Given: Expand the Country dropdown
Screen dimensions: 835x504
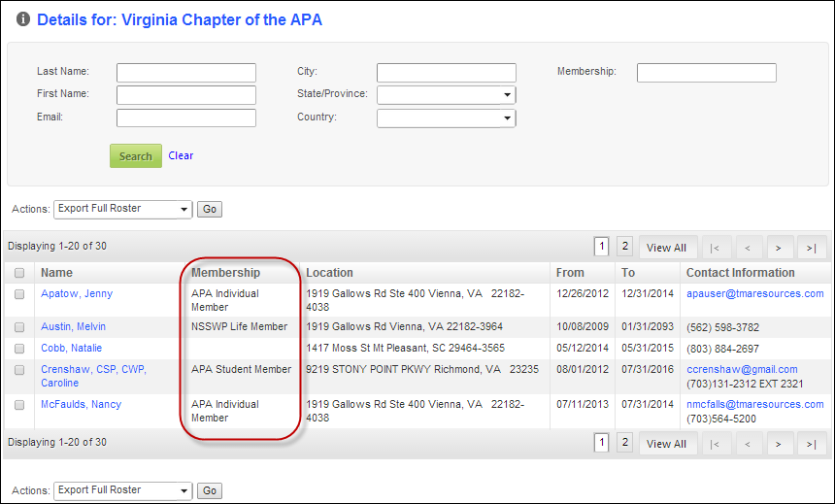Looking at the screenshot, I should (447, 118).
